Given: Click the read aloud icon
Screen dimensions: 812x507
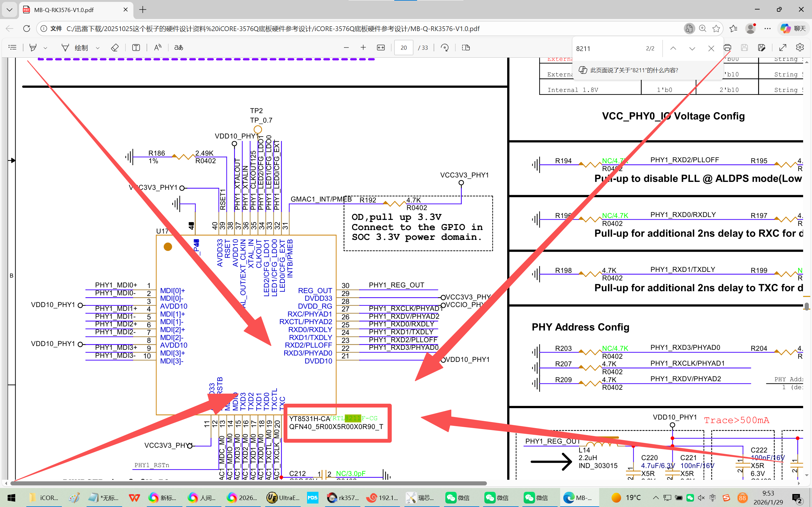Looking at the screenshot, I should tap(158, 48).
